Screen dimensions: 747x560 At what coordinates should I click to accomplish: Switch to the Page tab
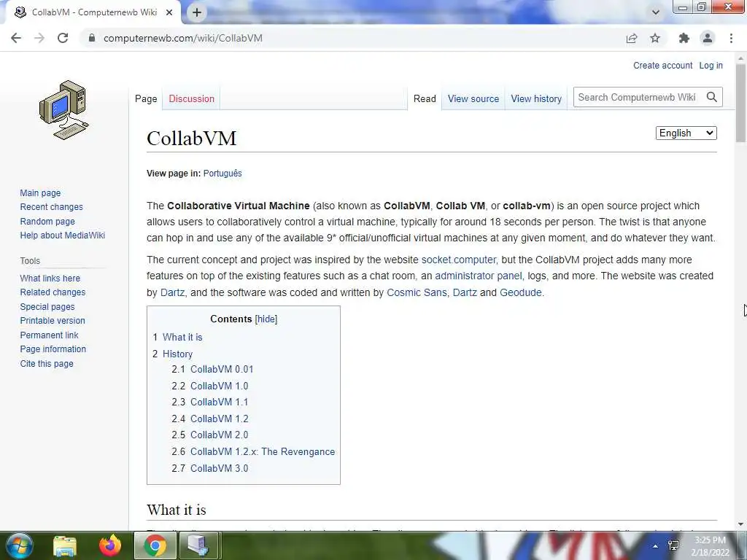[x=146, y=98]
